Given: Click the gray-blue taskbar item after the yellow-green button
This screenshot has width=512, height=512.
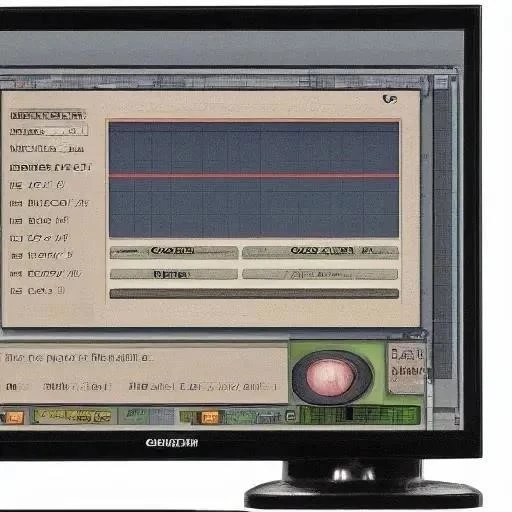Looking at the screenshot, I should (147, 416).
